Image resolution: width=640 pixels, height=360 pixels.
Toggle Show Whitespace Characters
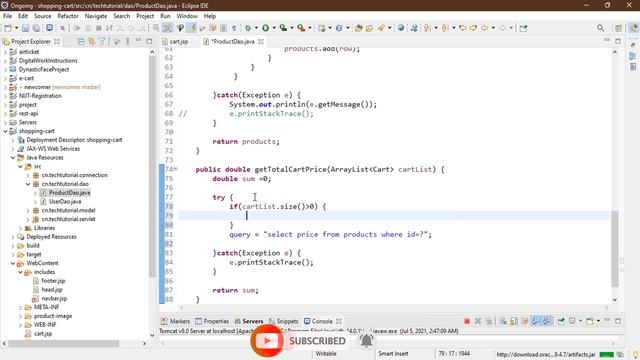click(x=234, y=28)
